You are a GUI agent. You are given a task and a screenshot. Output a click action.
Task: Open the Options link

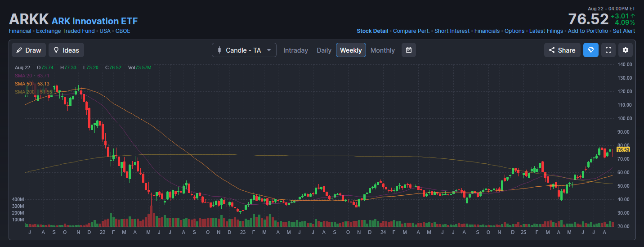(514, 31)
